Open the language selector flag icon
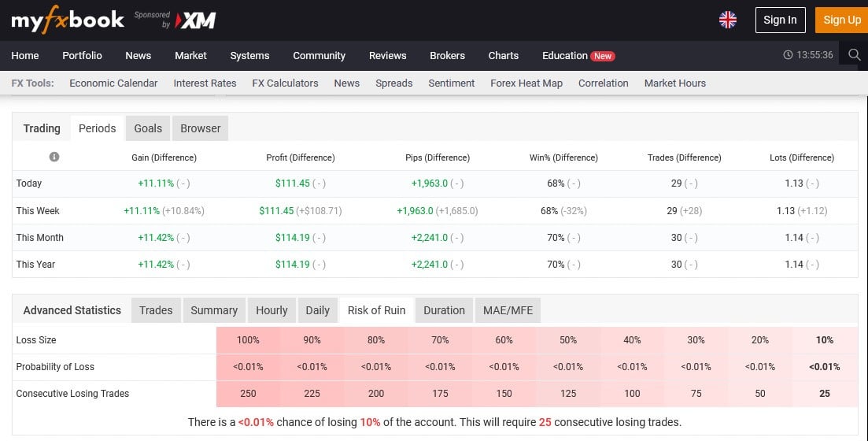This screenshot has height=441, width=868. coord(728,20)
